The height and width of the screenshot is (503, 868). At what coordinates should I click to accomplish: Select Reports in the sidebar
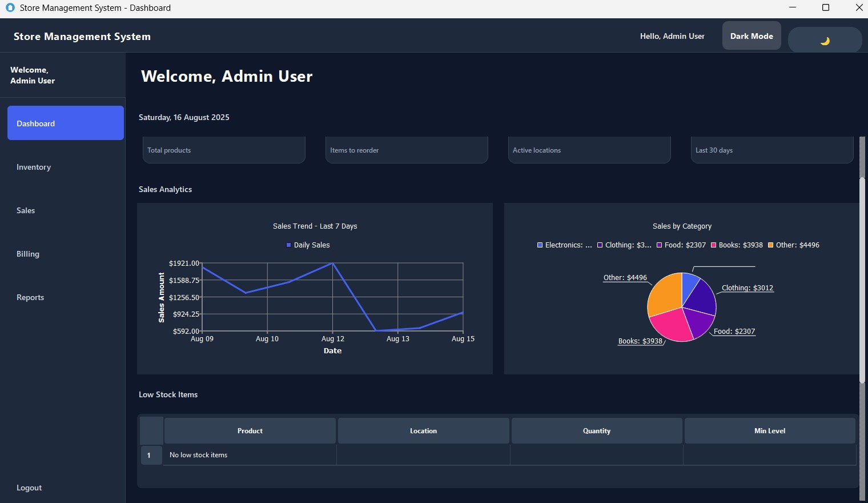click(x=30, y=298)
